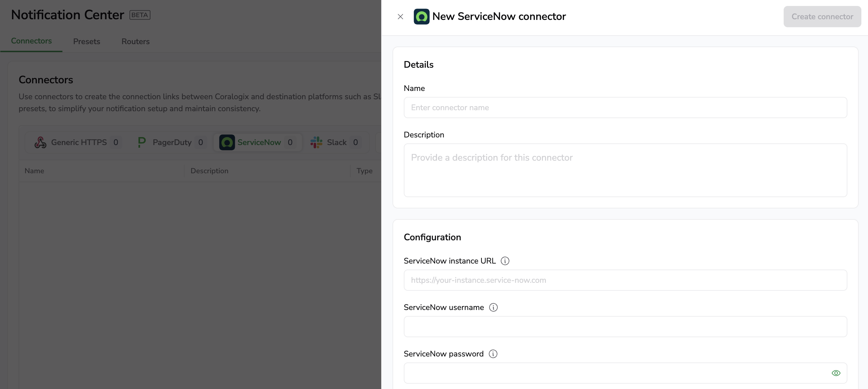Show info for ServiceNow username
The image size is (868, 389).
[x=493, y=307]
